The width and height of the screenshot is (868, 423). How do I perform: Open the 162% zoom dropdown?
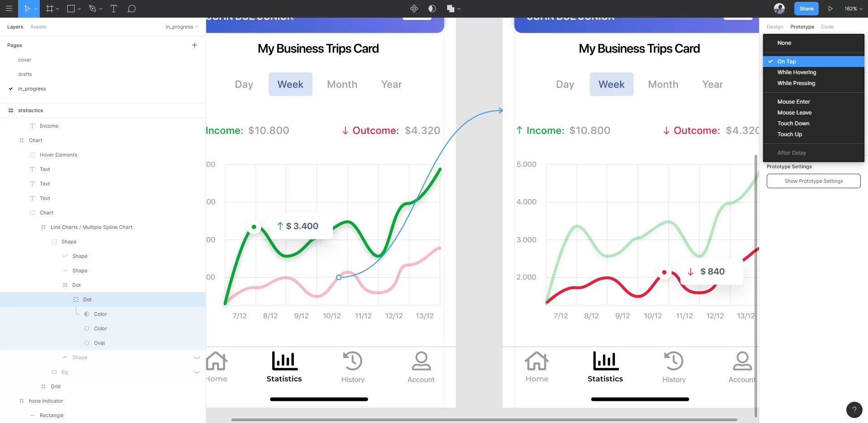click(x=854, y=9)
